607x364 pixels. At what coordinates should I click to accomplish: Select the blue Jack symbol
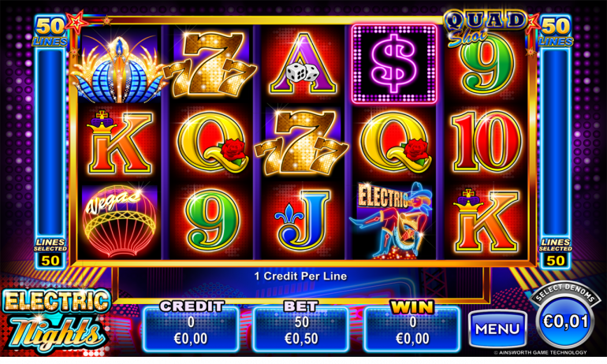point(303,220)
